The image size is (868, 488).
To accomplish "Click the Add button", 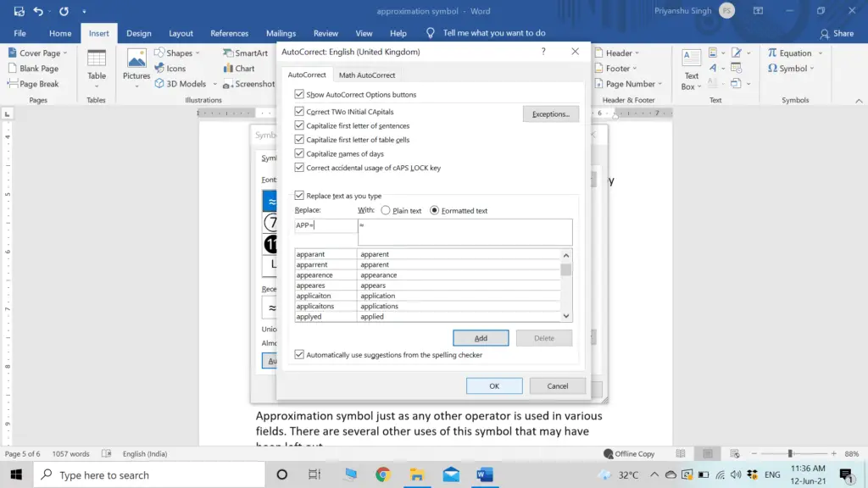I will 481,338.
